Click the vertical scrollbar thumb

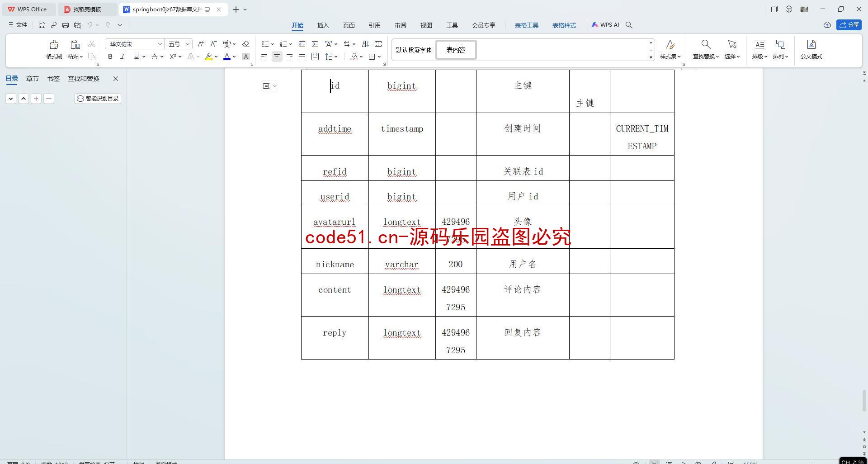[864, 401]
